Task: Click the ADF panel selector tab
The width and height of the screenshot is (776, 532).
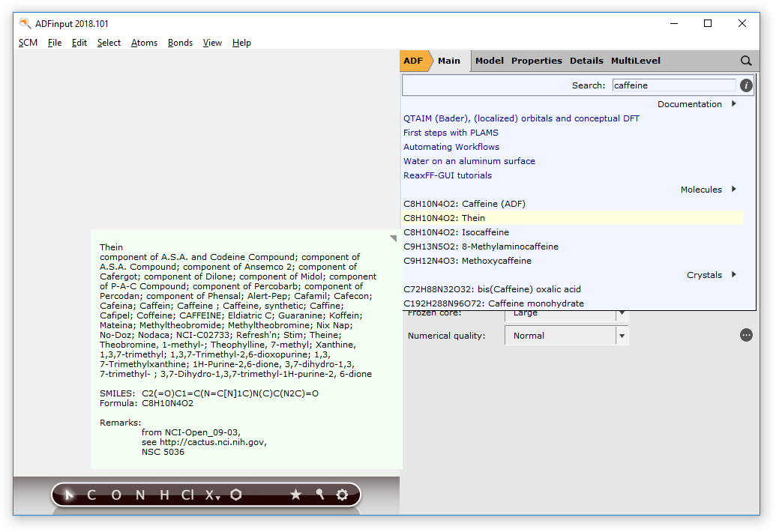Action: (x=413, y=61)
